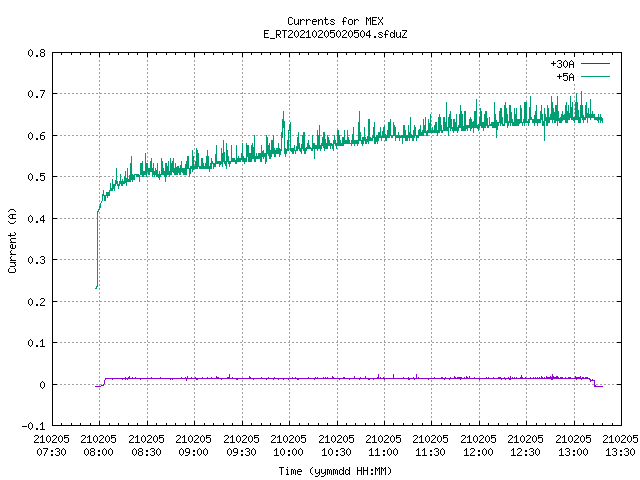Click the -0.1 y-axis tick label
The height and width of the screenshot is (480, 640).
coord(33,426)
